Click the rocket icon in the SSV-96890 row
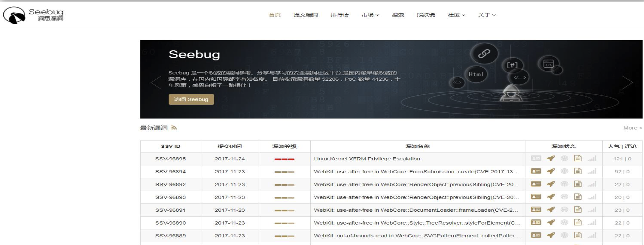The image size is (644, 245). [x=551, y=222]
